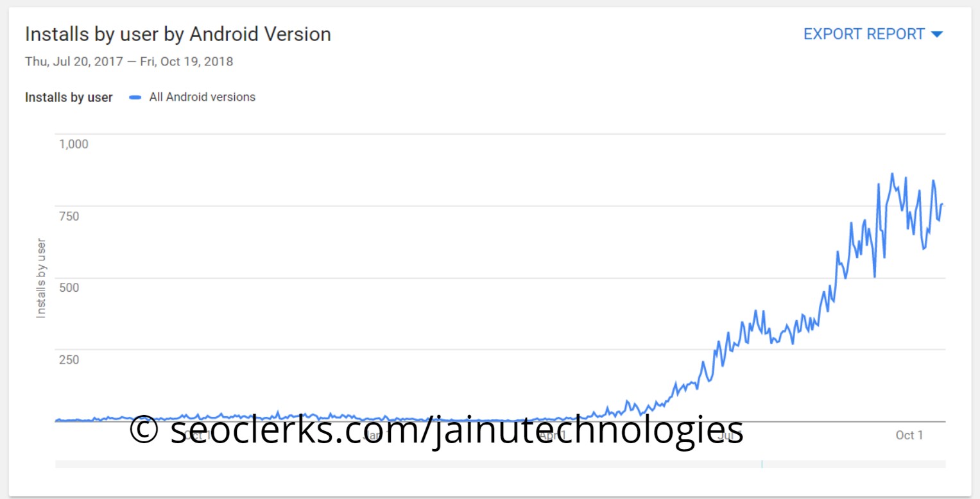Click the seoclerks.com/jainutechnologies watermark text
This screenshot has height=499, width=980.
click(456, 430)
